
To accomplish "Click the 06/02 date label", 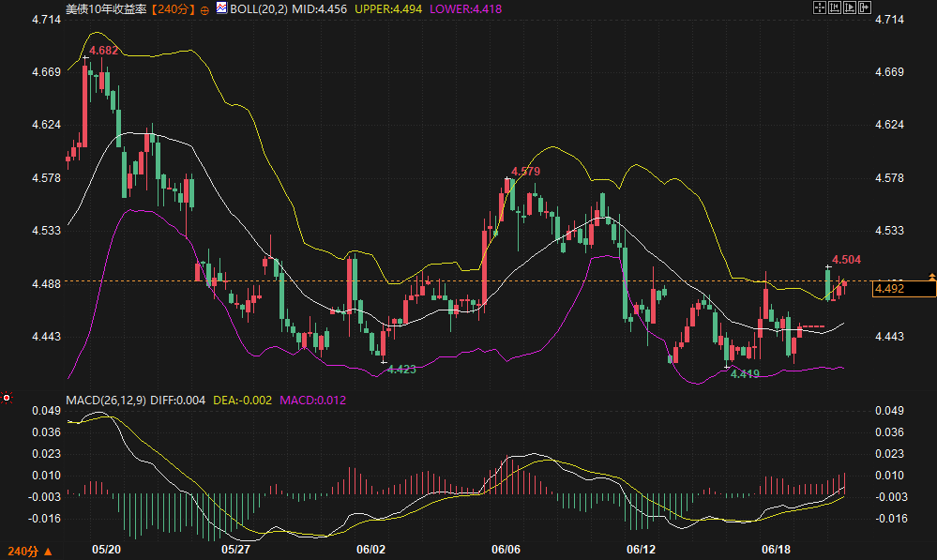I will point(371,550).
